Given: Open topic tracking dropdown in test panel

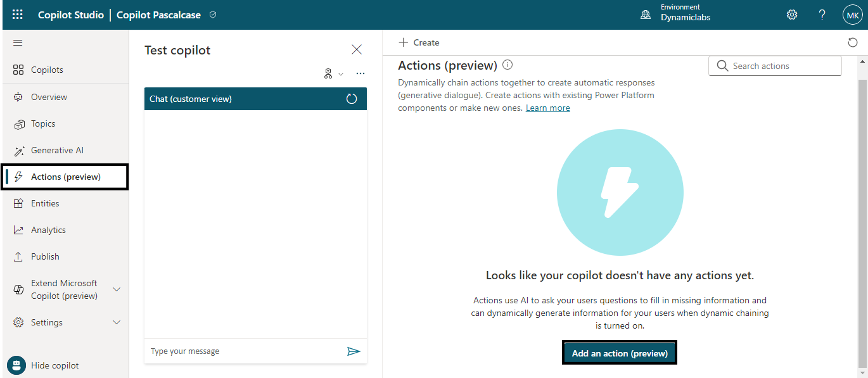Looking at the screenshot, I should click(333, 73).
